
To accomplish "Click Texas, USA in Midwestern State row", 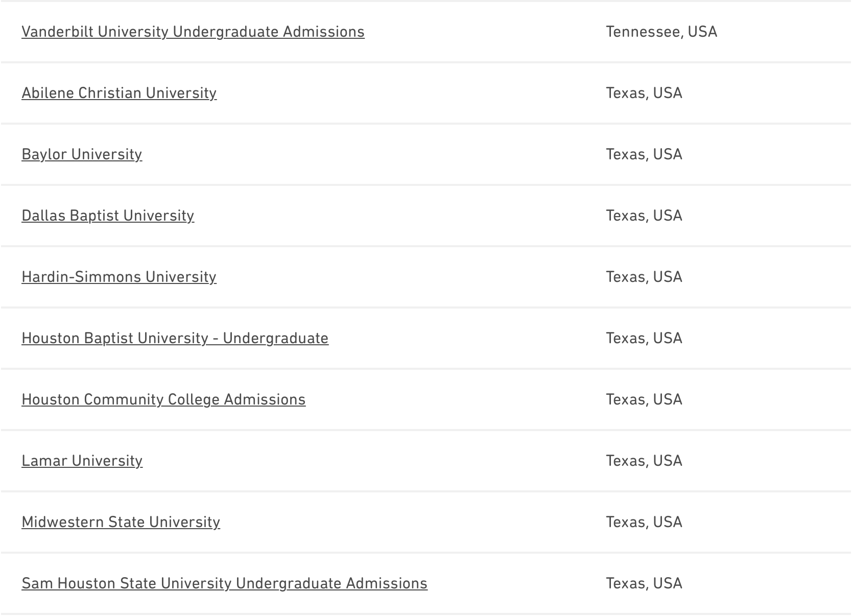I will [644, 522].
